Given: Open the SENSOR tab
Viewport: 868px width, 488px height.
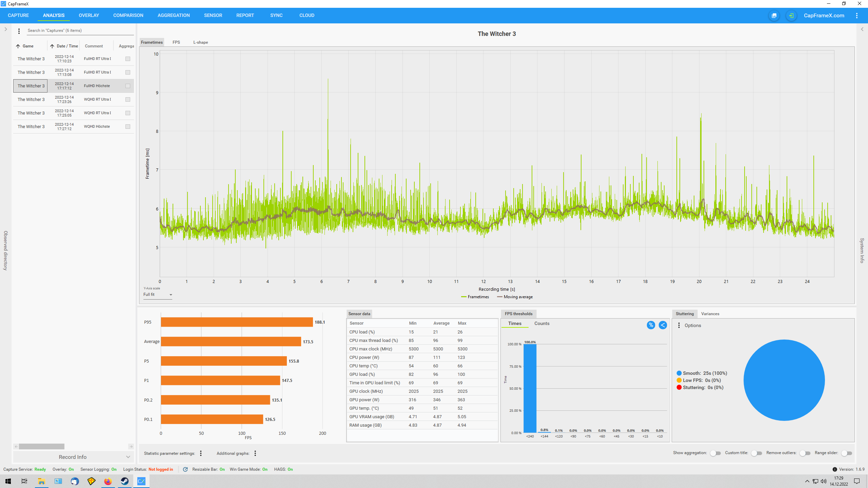Looking at the screenshot, I should coord(213,16).
